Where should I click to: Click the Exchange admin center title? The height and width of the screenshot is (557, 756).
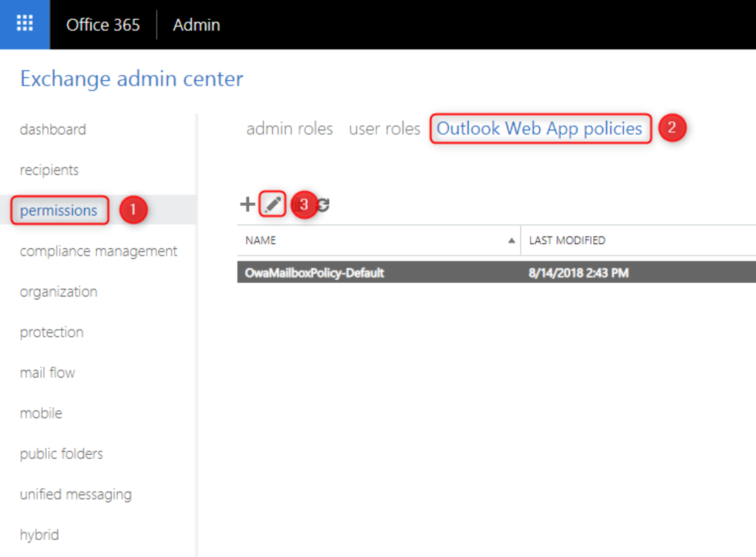[132, 78]
